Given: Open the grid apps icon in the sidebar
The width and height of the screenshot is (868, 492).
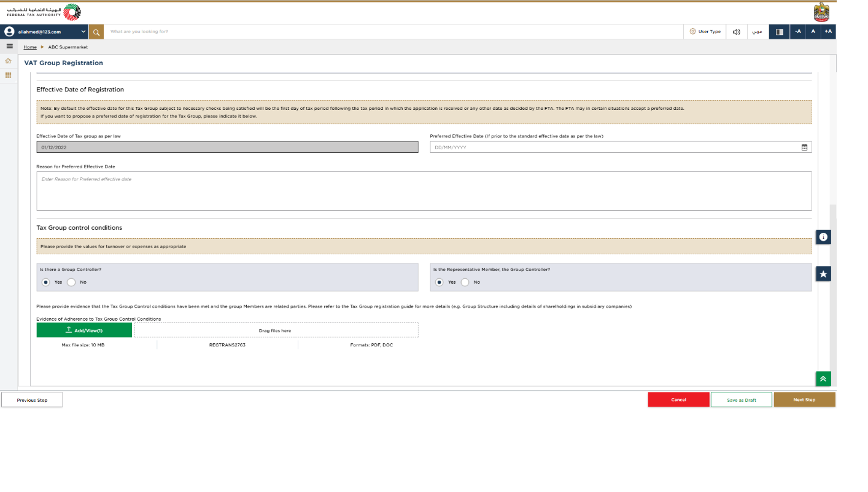Looking at the screenshot, I should click(x=9, y=75).
